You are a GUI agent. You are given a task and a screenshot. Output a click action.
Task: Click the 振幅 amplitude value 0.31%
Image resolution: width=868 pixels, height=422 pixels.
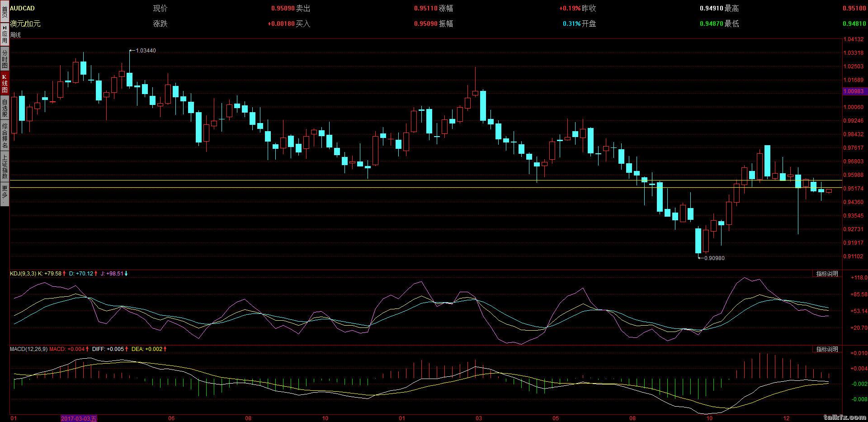tap(571, 24)
